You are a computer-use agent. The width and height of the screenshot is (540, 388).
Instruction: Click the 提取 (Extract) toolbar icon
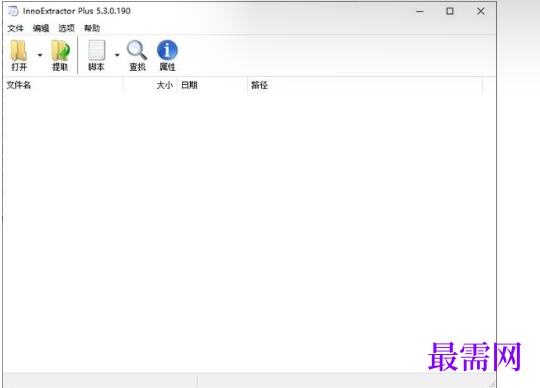[x=60, y=51]
